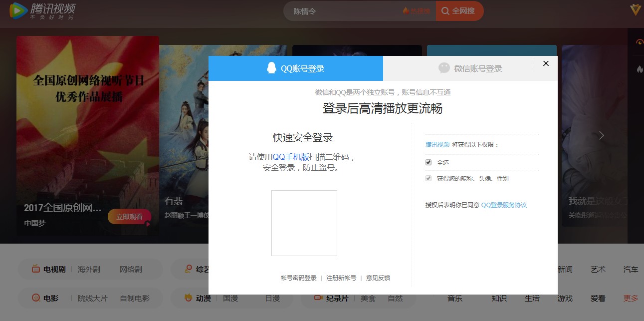Click the hot search flame icon

point(406,11)
